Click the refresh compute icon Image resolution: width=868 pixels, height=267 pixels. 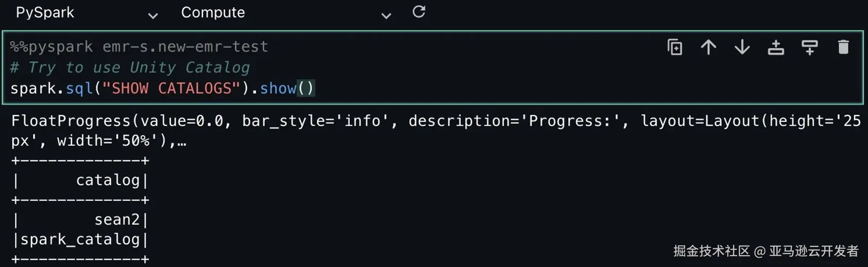point(419,12)
